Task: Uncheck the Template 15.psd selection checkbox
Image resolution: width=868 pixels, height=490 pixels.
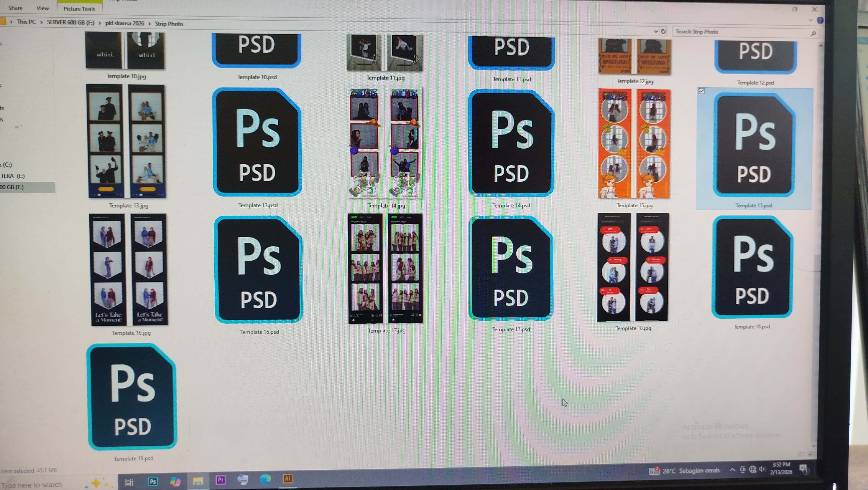Action: (x=701, y=91)
